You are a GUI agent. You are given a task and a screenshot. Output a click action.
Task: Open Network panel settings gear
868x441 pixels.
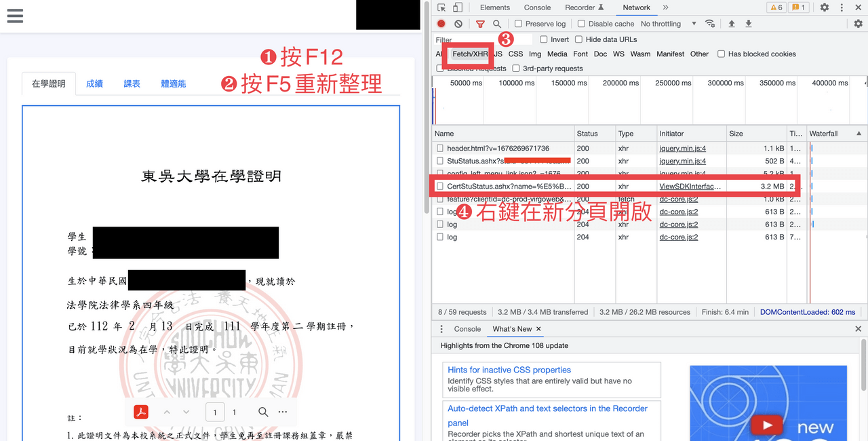click(x=858, y=24)
